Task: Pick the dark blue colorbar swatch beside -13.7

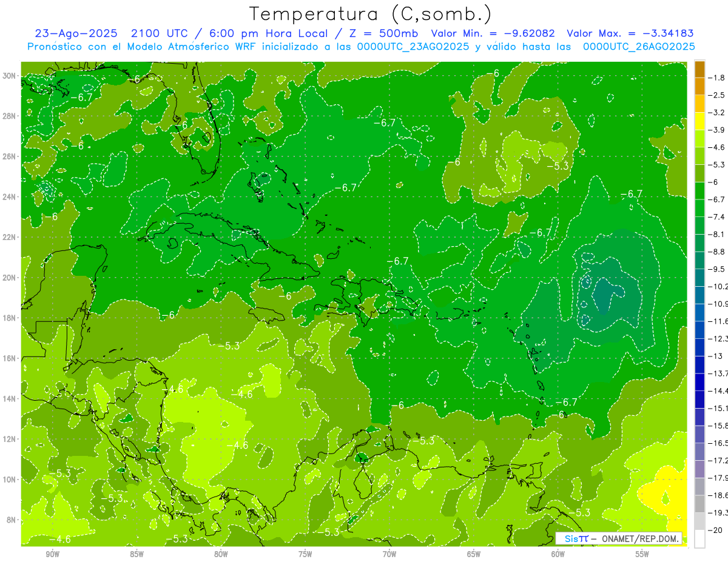Action: tap(699, 365)
